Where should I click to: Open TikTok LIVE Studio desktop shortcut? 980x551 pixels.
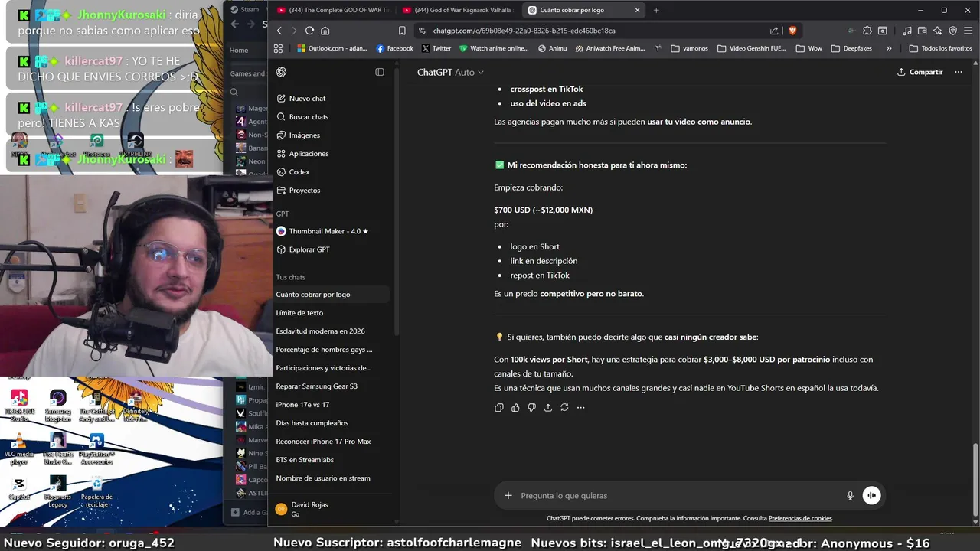(x=19, y=406)
